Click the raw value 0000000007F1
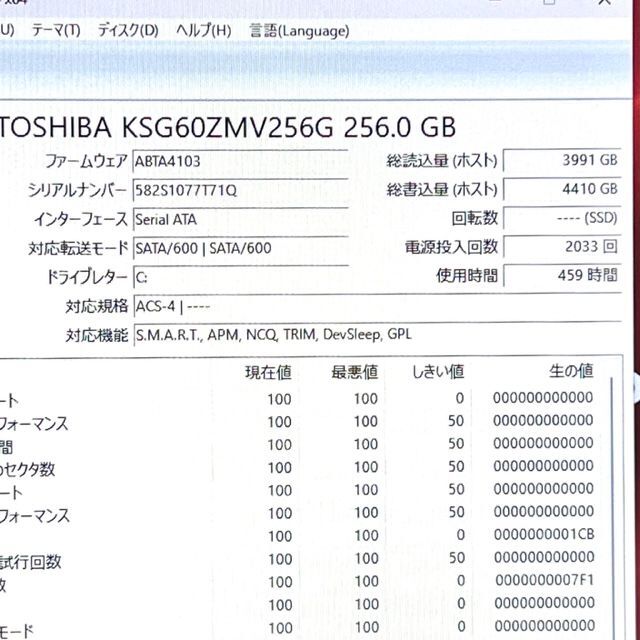The width and height of the screenshot is (640, 640). (544, 580)
